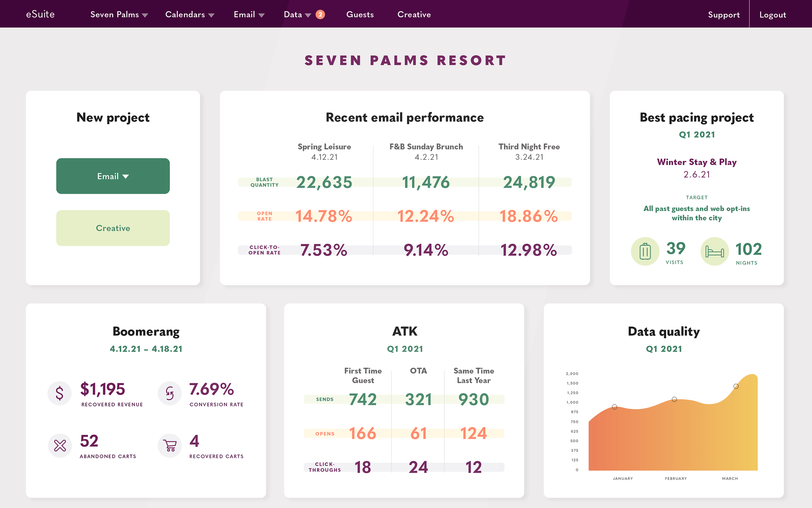Click the abandoned carts X icon

60,445
